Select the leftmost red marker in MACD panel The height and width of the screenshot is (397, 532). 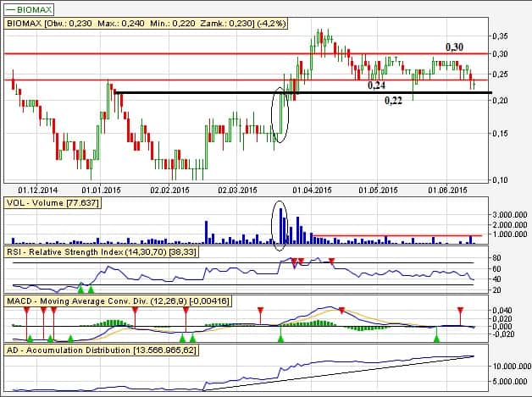coord(26,311)
